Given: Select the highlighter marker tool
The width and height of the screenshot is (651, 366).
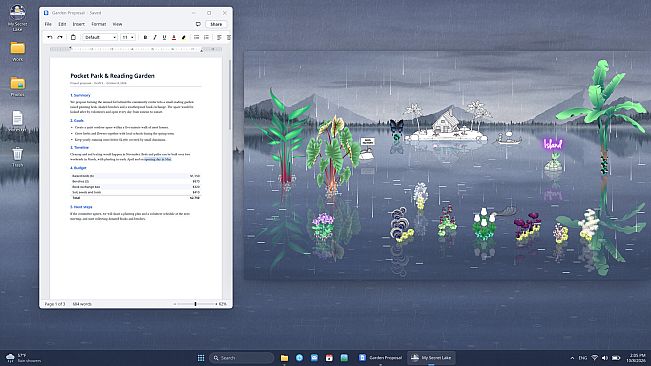Looking at the screenshot, I should (x=183, y=37).
